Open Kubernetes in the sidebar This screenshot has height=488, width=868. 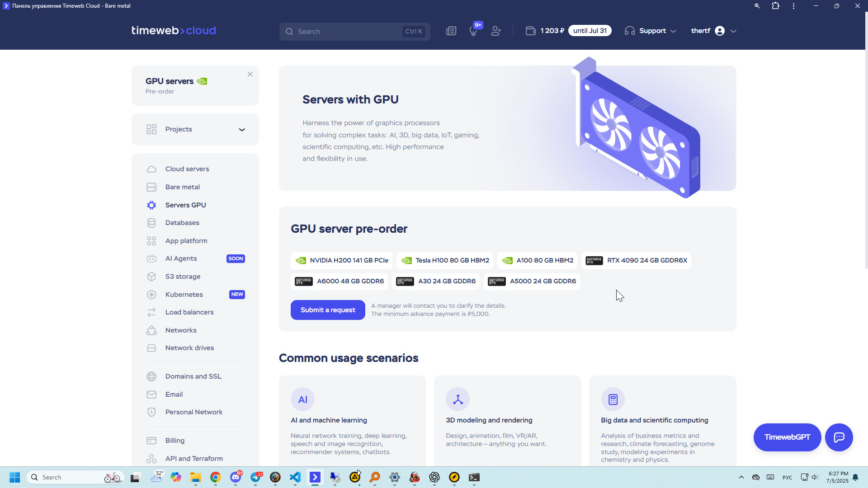click(184, 295)
